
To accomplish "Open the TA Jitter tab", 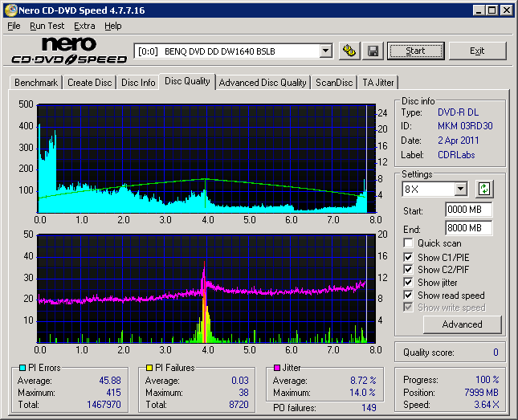I will pyautogui.click(x=377, y=83).
